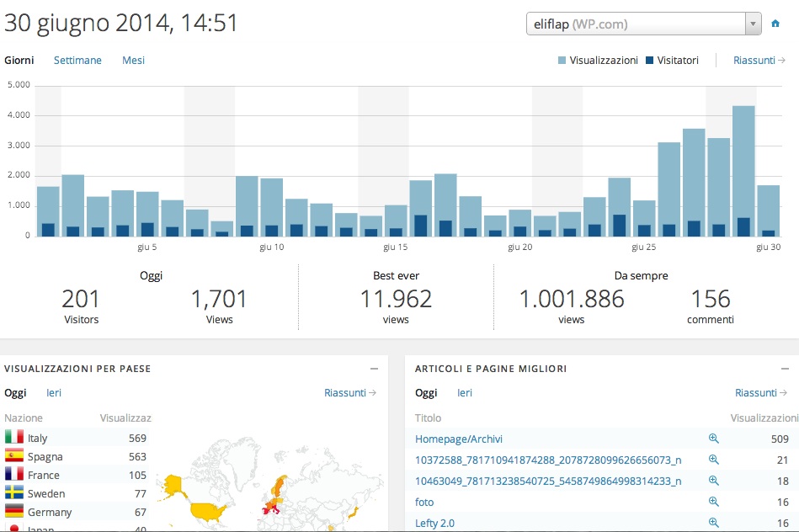Click the Germany flag icon
This screenshot has height=532, width=799.
pyautogui.click(x=13, y=512)
